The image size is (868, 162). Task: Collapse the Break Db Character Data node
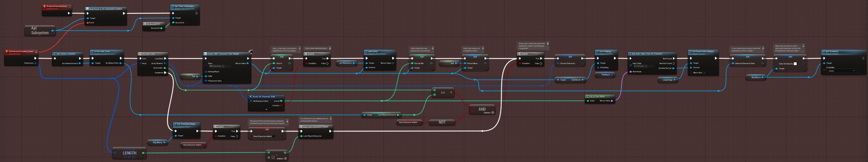266,109
